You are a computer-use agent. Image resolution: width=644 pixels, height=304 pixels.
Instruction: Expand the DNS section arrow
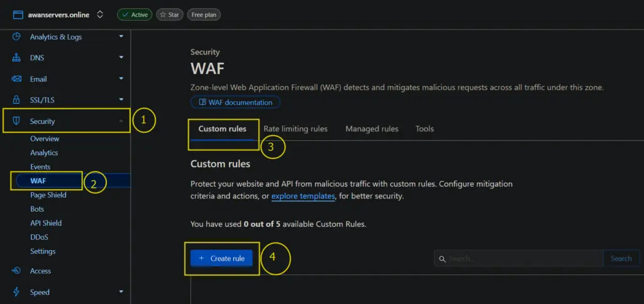121,57
